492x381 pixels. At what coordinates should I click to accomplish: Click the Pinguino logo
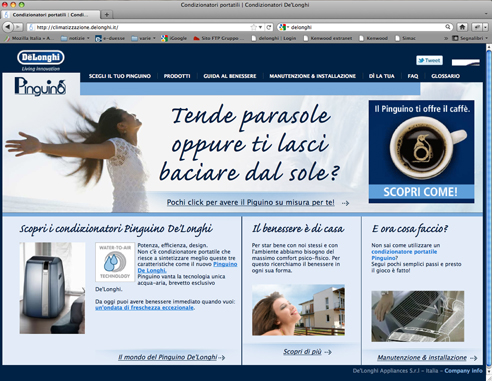(40, 86)
